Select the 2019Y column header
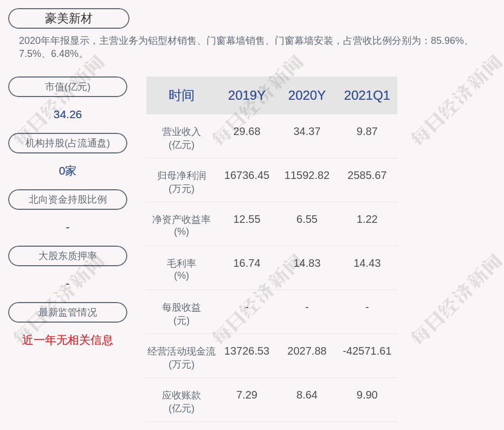504x430 pixels. pyautogui.click(x=247, y=95)
